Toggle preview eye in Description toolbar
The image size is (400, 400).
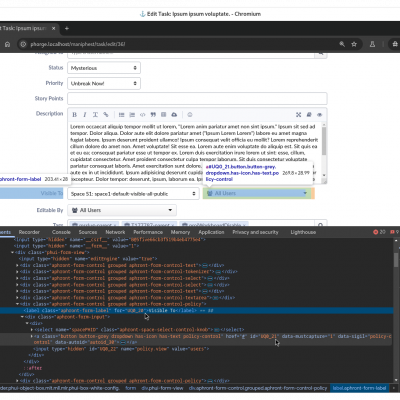click(x=319, y=115)
